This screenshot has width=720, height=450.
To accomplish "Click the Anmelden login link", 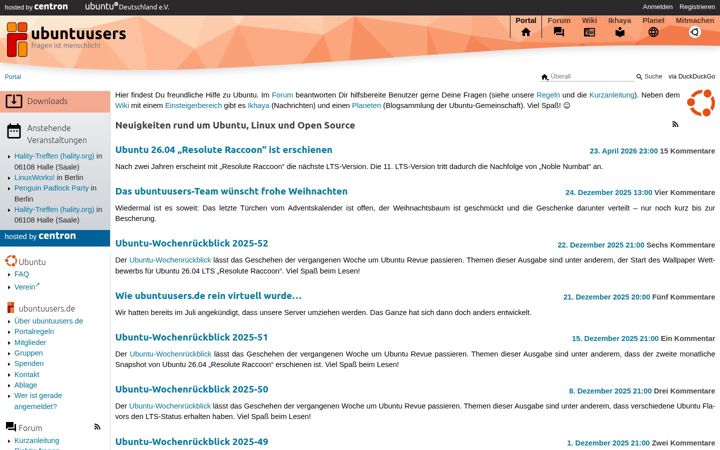I will (658, 7).
